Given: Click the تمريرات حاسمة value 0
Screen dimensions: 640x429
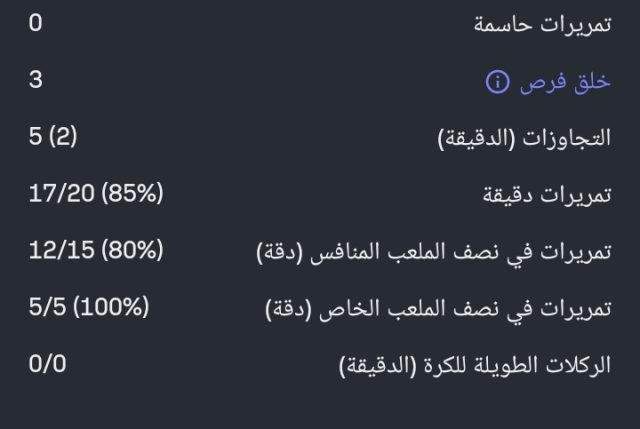Looking at the screenshot, I should coord(36,22).
